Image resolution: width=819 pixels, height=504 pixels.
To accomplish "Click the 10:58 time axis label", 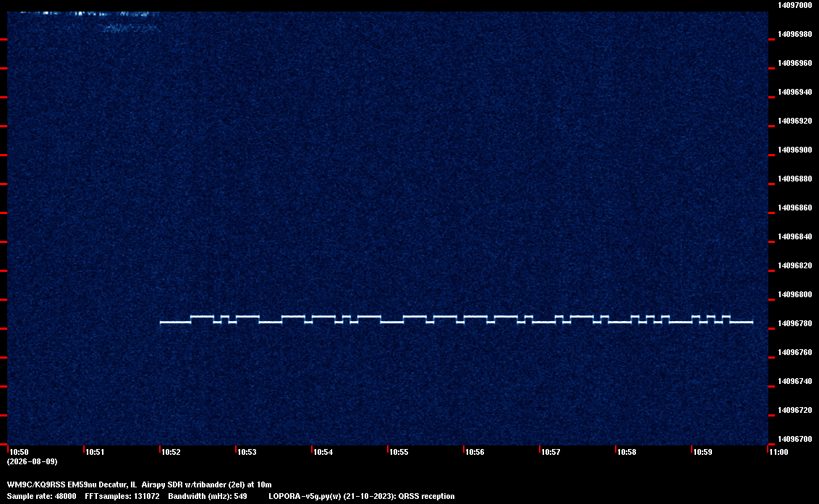I will coord(627,452).
